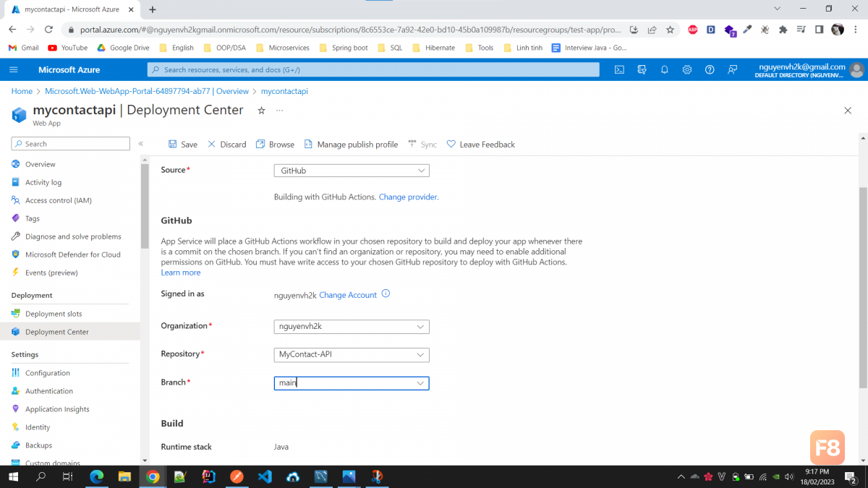Screen dimensions: 868x488
Task: Click mycontactapi breadcrumb link
Action: click(284, 91)
